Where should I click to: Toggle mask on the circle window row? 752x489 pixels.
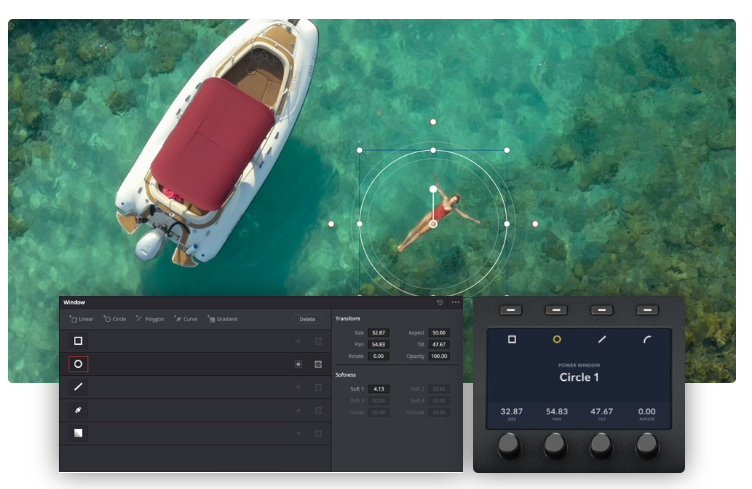318,364
